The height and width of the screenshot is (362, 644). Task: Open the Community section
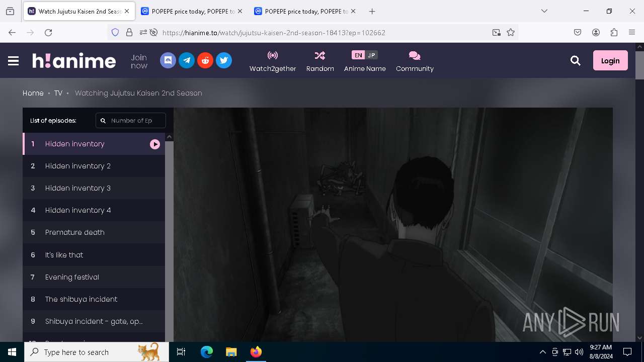tap(415, 61)
